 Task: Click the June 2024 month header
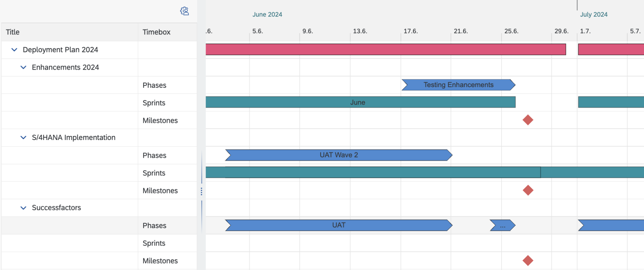tap(267, 14)
